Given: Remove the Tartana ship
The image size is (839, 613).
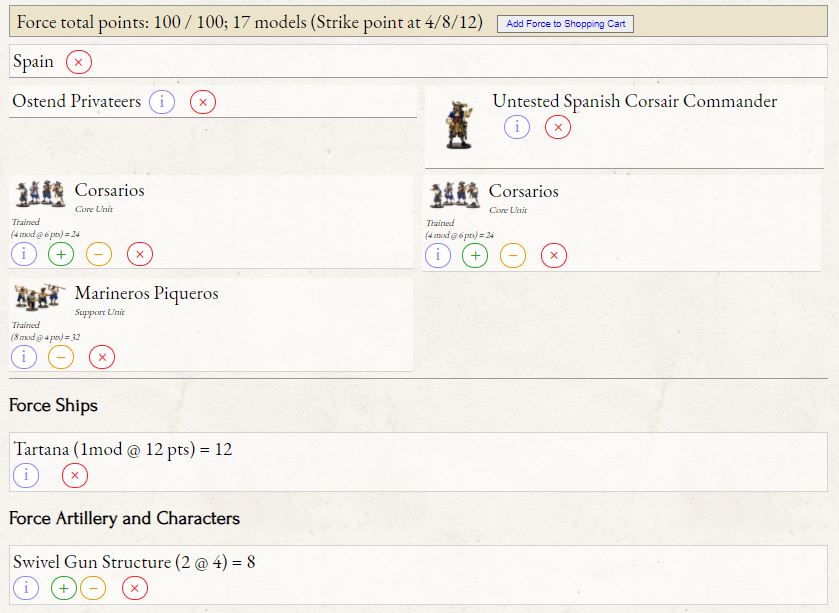Looking at the screenshot, I should 75,475.
